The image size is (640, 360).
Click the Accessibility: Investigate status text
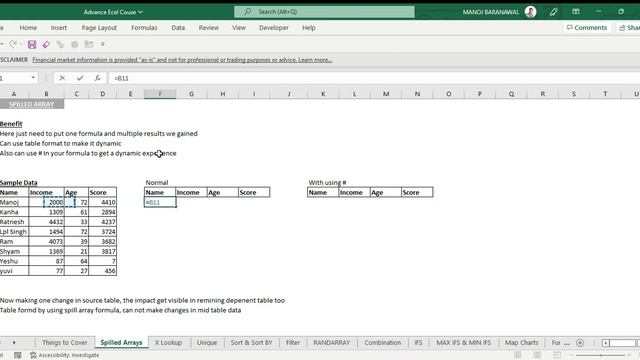tap(69, 355)
